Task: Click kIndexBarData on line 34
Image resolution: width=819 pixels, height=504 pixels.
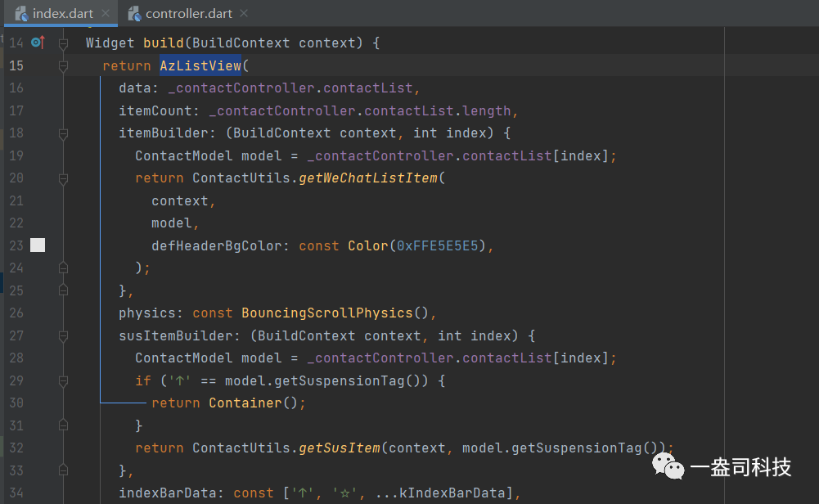Action: click(452, 493)
